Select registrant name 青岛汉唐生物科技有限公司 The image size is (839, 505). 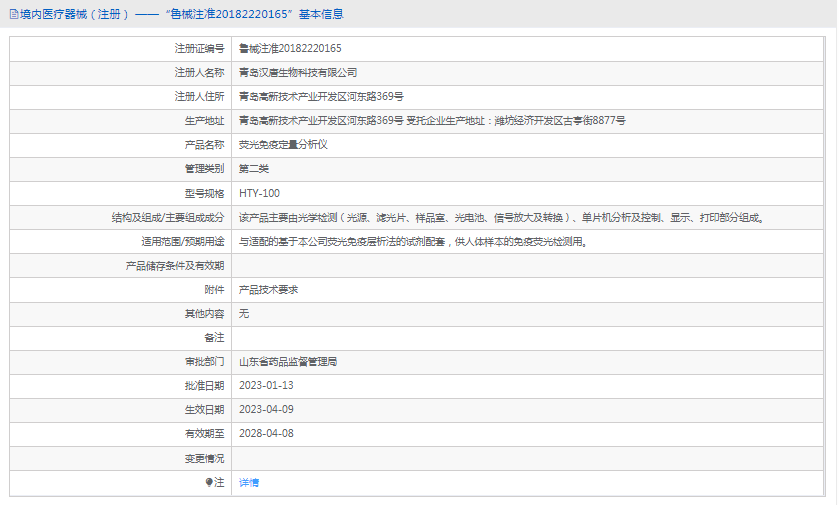[x=298, y=73]
